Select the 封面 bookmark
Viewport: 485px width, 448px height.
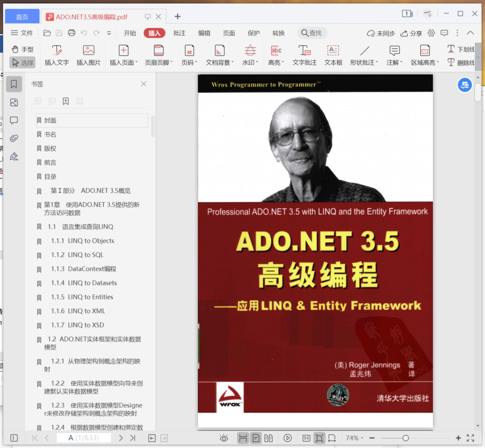point(92,120)
